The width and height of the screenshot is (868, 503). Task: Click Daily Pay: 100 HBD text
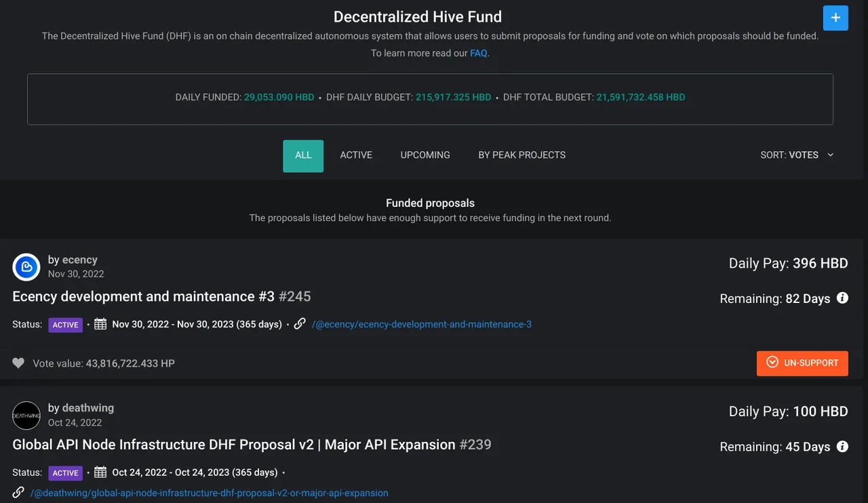[789, 411]
